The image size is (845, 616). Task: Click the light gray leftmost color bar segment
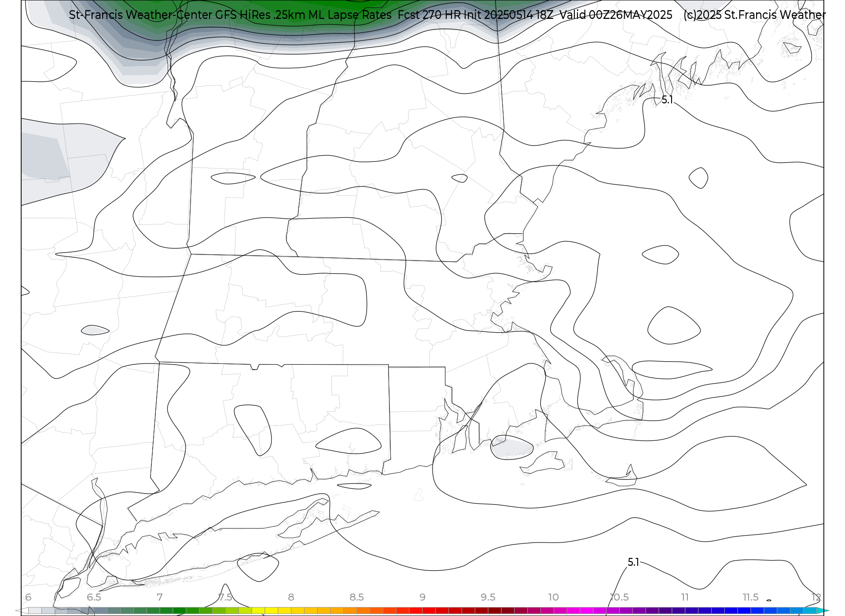click(x=35, y=611)
